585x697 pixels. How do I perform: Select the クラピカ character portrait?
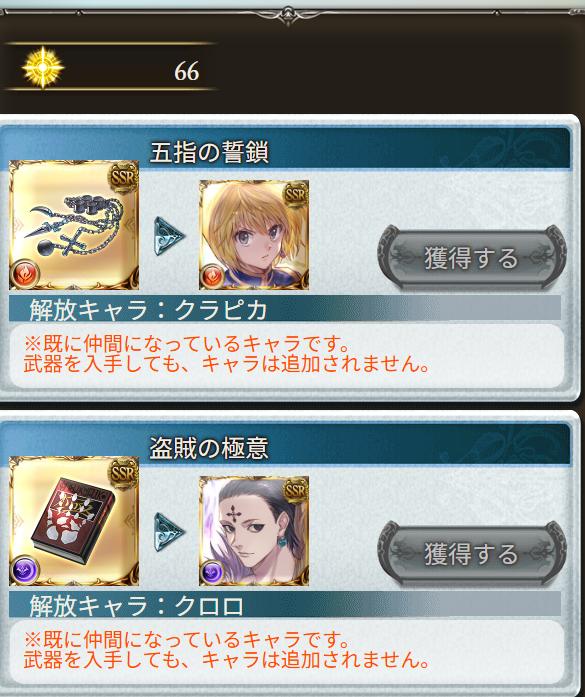pyautogui.click(x=254, y=235)
